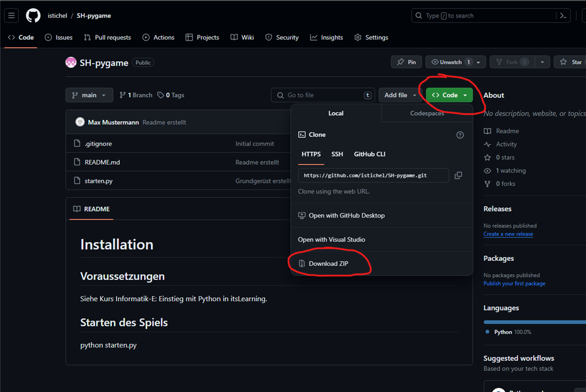The image size is (586, 392).
Task: Click the Create a new release link
Action: click(508, 234)
